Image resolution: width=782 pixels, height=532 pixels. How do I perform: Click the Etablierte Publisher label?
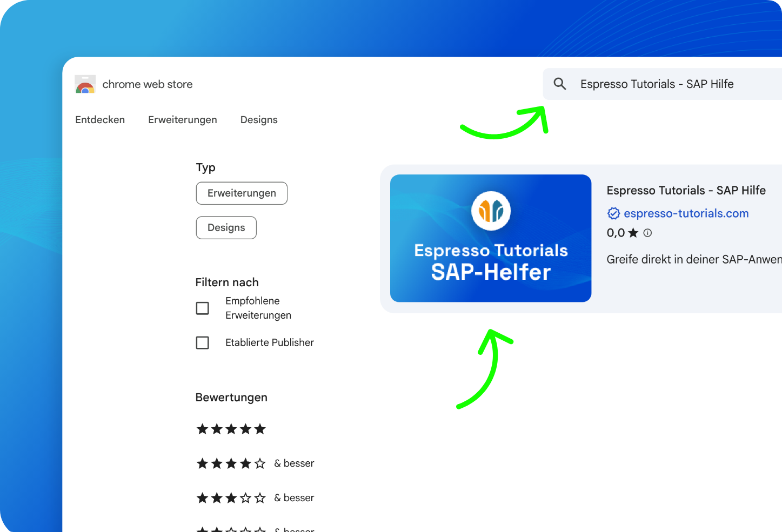pos(270,342)
